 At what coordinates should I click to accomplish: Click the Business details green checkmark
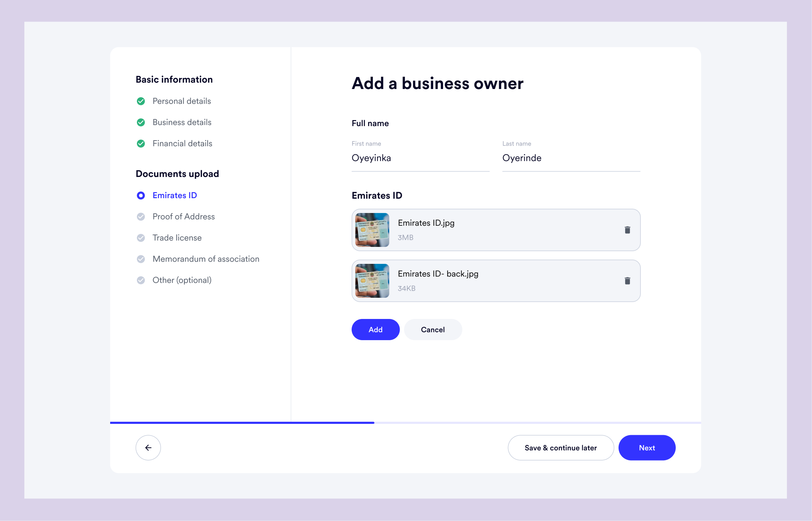(x=141, y=123)
